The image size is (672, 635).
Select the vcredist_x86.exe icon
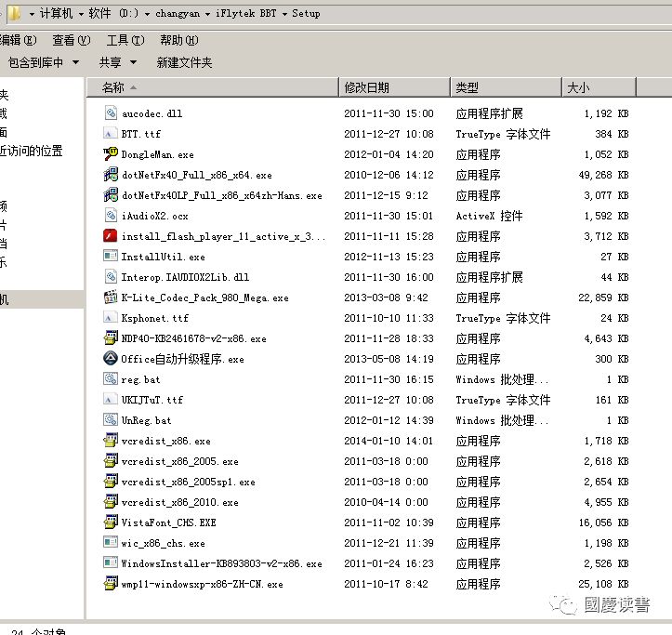click(111, 441)
